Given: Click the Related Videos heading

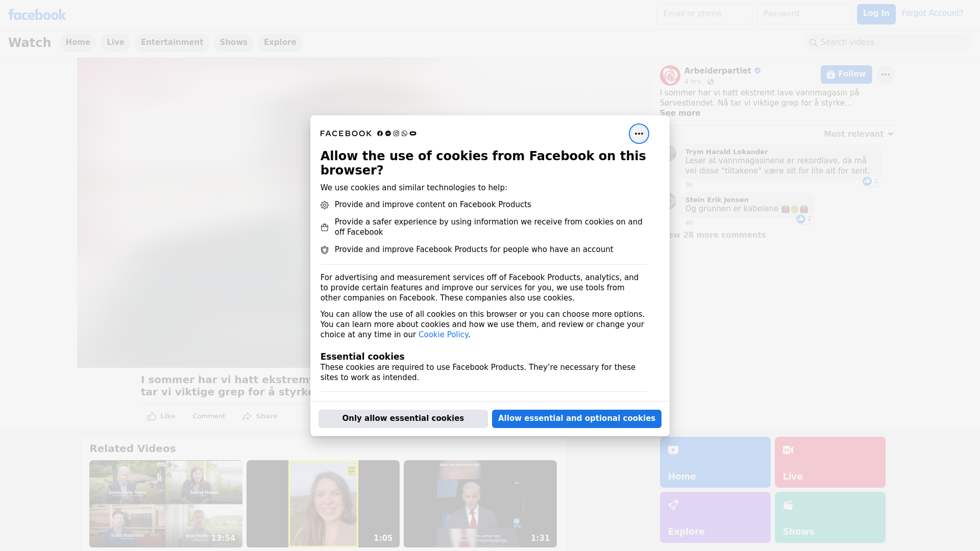Looking at the screenshot, I should tap(133, 449).
